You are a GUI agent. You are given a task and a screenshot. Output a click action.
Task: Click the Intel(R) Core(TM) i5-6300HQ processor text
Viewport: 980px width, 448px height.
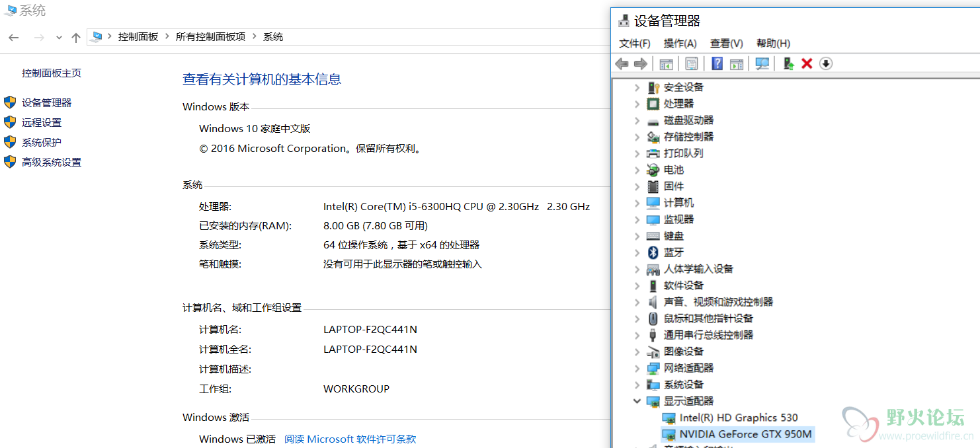coord(456,206)
